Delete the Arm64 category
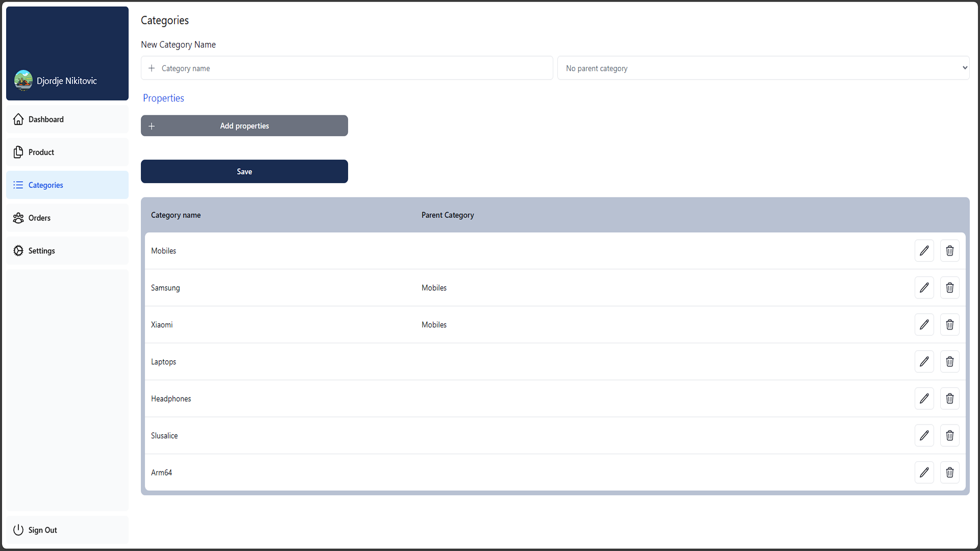Image resolution: width=980 pixels, height=551 pixels. click(949, 472)
